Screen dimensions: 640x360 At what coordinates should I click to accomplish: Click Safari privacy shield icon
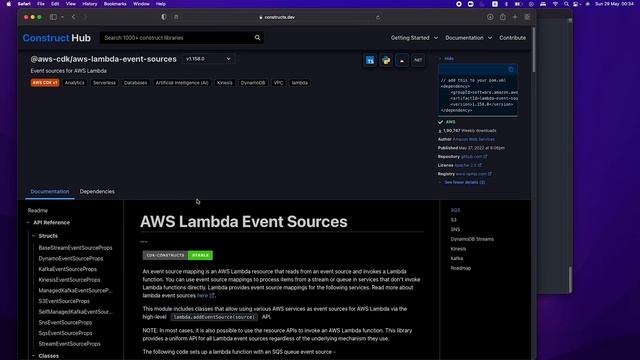tap(164, 17)
